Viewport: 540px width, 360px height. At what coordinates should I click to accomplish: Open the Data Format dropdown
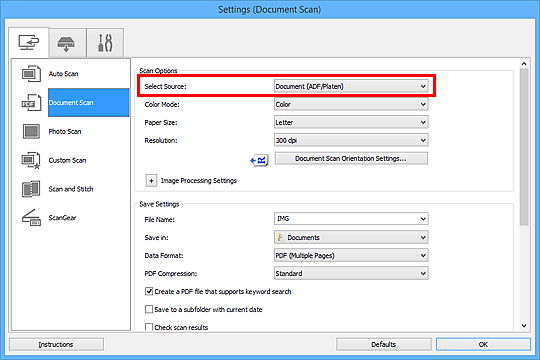coord(351,255)
